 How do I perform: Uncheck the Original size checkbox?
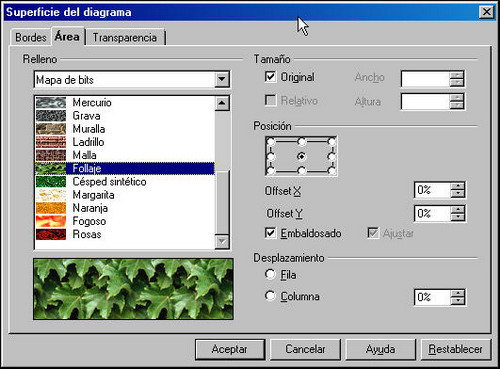(x=270, y=77)
